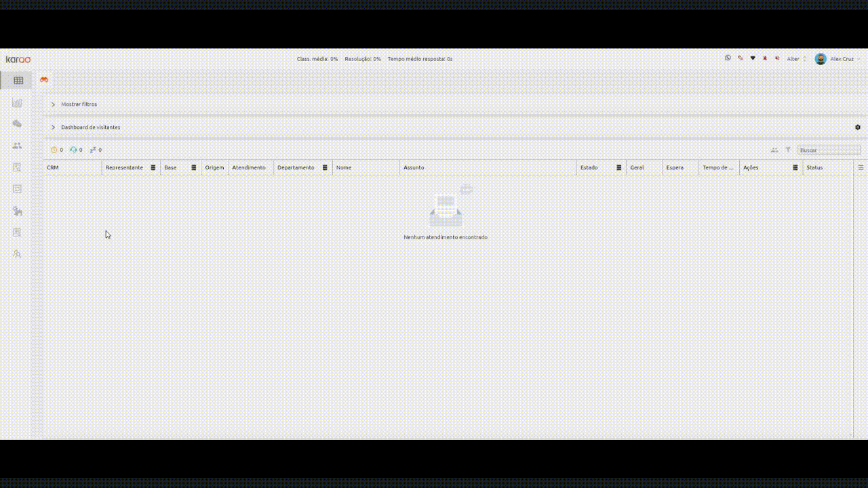
Task: Click the binoculars tab icon
Action: click(44, 80)
